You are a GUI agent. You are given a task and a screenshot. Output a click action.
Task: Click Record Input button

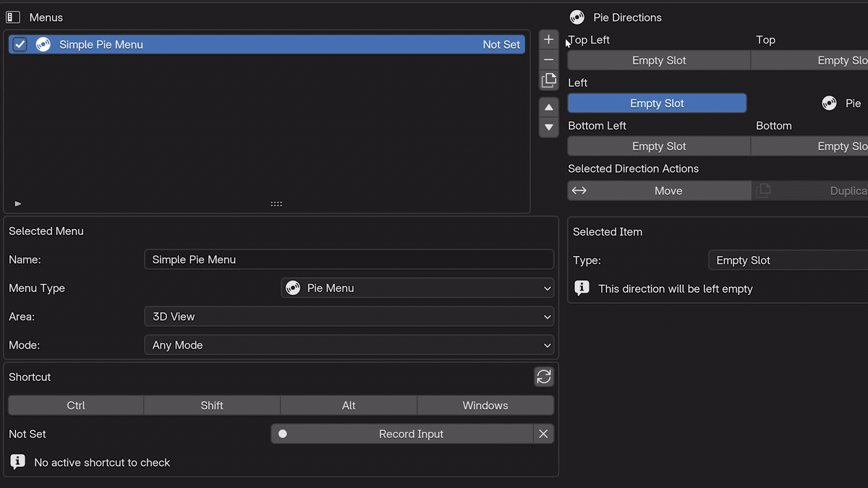pos(401,434)
